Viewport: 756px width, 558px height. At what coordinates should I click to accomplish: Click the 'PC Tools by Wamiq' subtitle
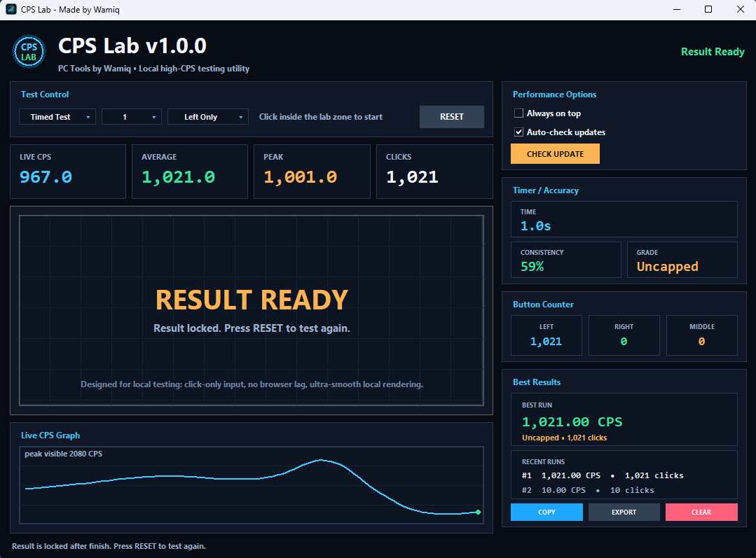pos(154,69)
